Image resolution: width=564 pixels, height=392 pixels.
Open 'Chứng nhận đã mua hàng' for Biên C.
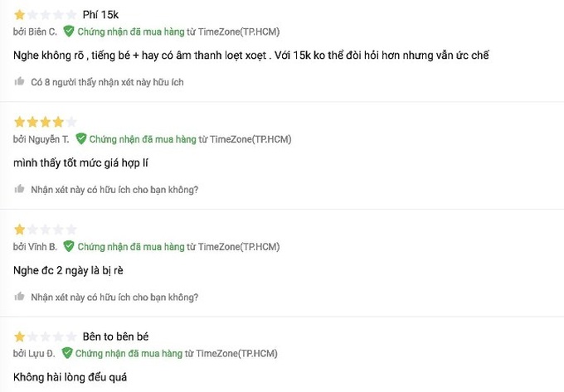coord(131,31)
